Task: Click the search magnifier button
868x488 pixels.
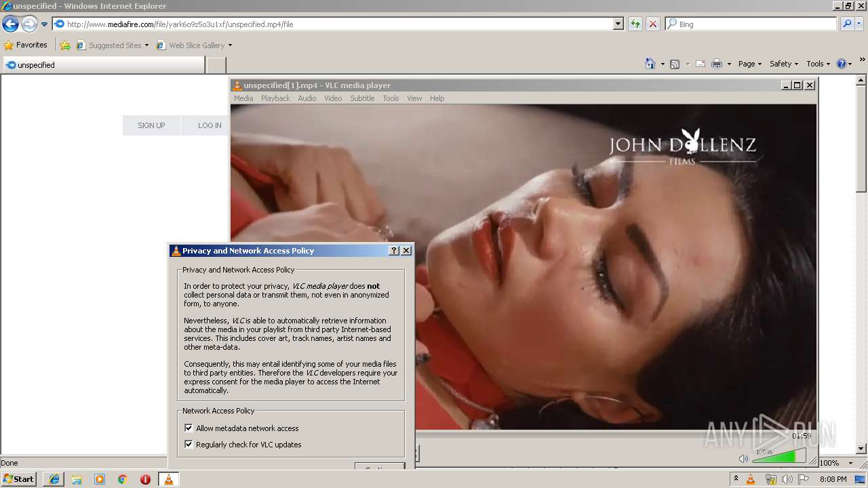Action: pos(847,24)
